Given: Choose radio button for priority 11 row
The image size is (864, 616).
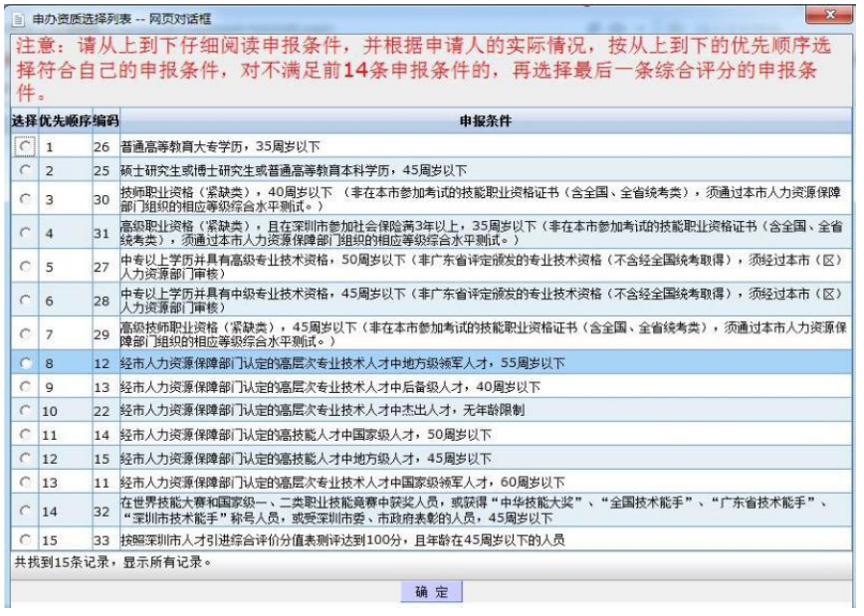Looking at the screenshot, I should click(x=25, y=434).
